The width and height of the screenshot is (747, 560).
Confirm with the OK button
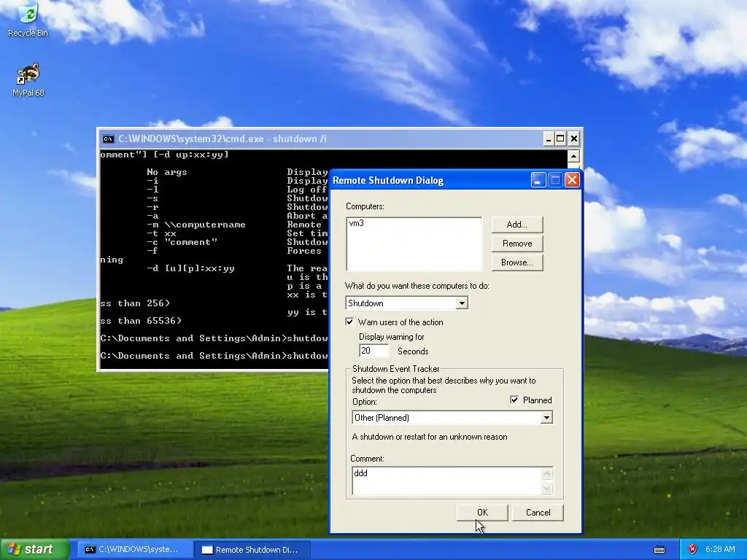[x=482, y=513]
